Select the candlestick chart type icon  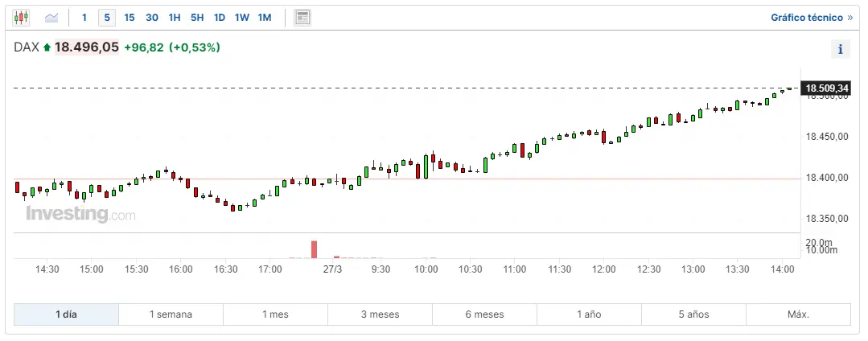point(22,17)
